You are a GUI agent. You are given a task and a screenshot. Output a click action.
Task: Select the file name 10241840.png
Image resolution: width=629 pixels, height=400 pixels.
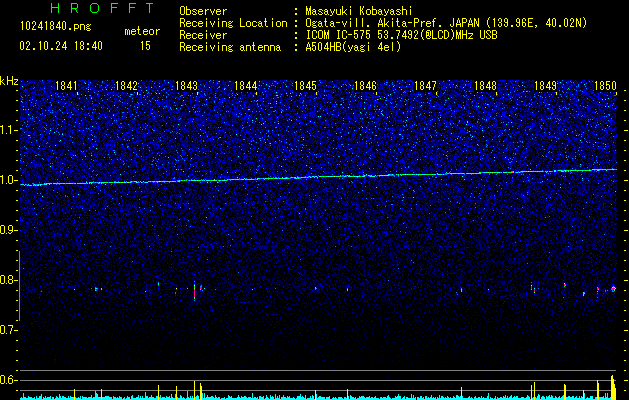(56, 26)
